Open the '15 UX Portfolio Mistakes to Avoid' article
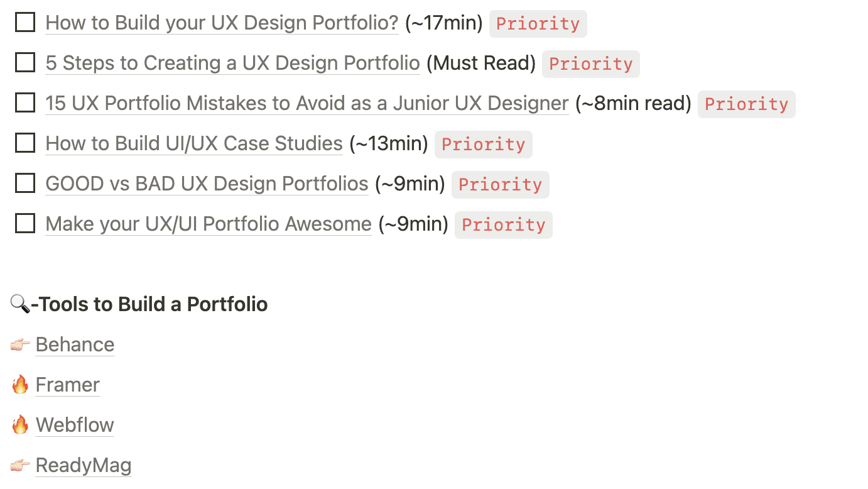This screenshot has height=489, width=868. (x=305, y=102)
